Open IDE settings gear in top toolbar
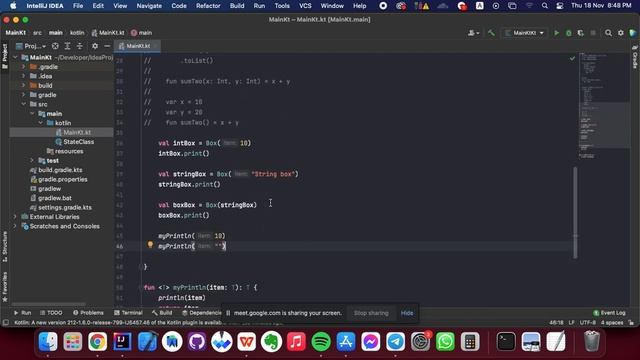Screen dimensions: 640x360 pyautogui.click(x=620, y=33)
